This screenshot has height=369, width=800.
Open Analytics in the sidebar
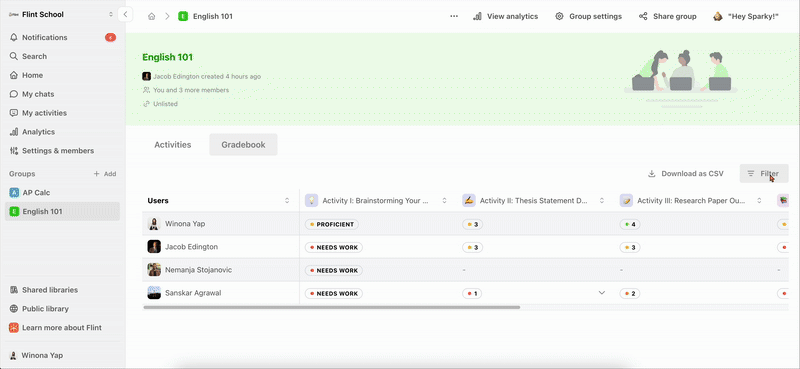click(62, 132)
